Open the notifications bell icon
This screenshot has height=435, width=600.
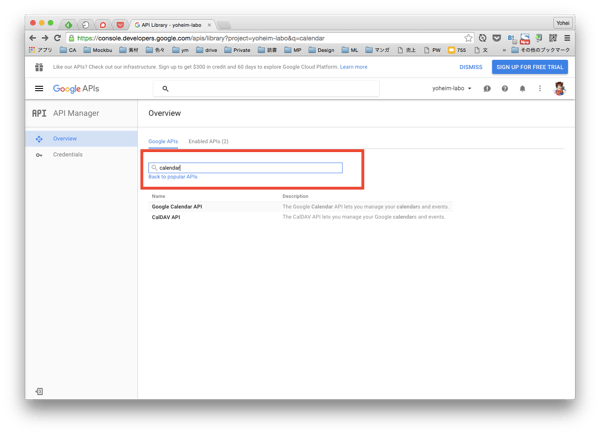coord(522,88)
